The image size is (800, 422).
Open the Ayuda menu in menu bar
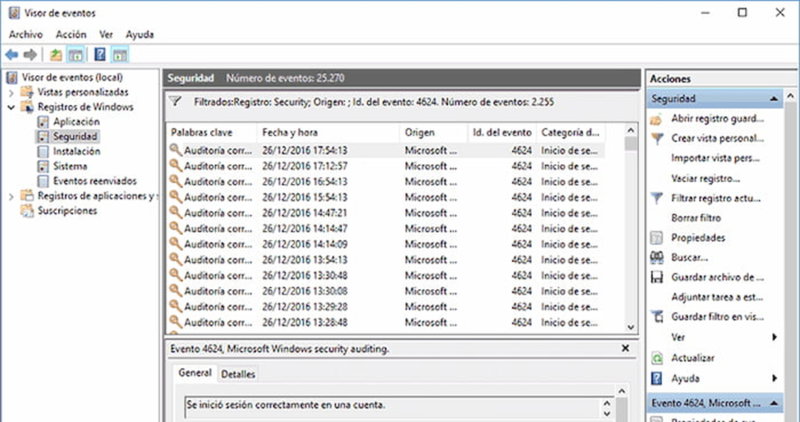[x=139, y=35]
